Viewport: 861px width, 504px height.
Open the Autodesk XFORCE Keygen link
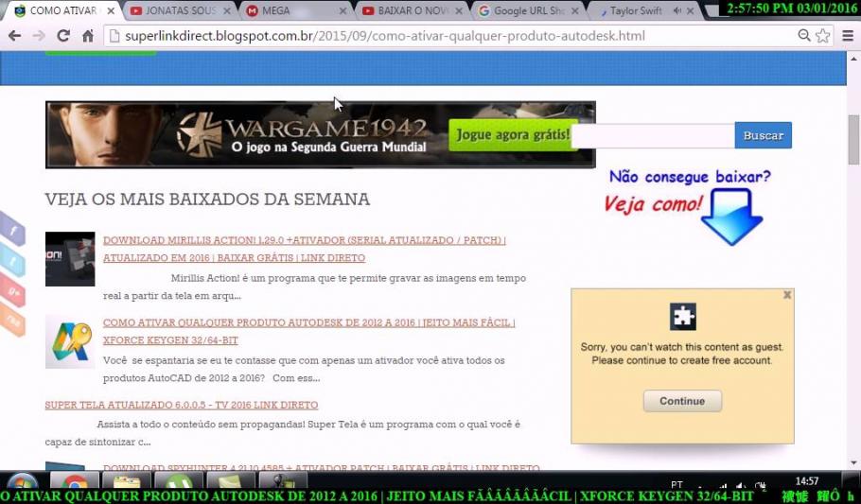(308, 331)
